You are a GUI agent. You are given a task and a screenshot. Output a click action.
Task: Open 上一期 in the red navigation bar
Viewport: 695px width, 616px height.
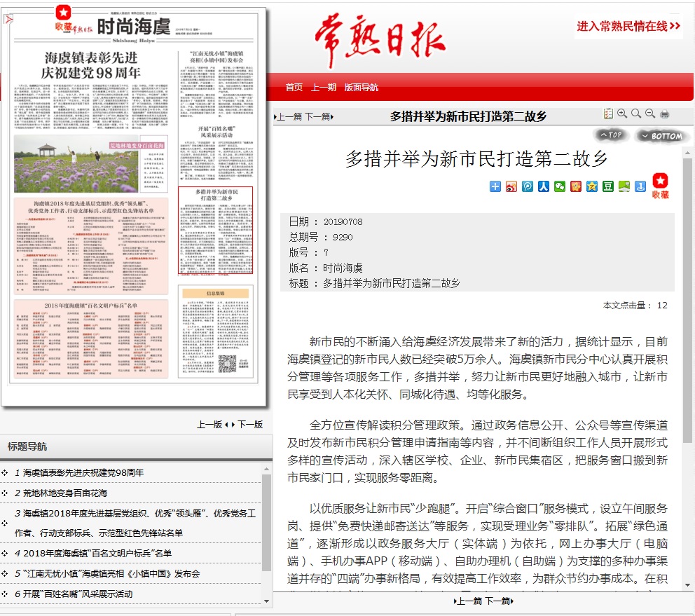tap(323, 88)
